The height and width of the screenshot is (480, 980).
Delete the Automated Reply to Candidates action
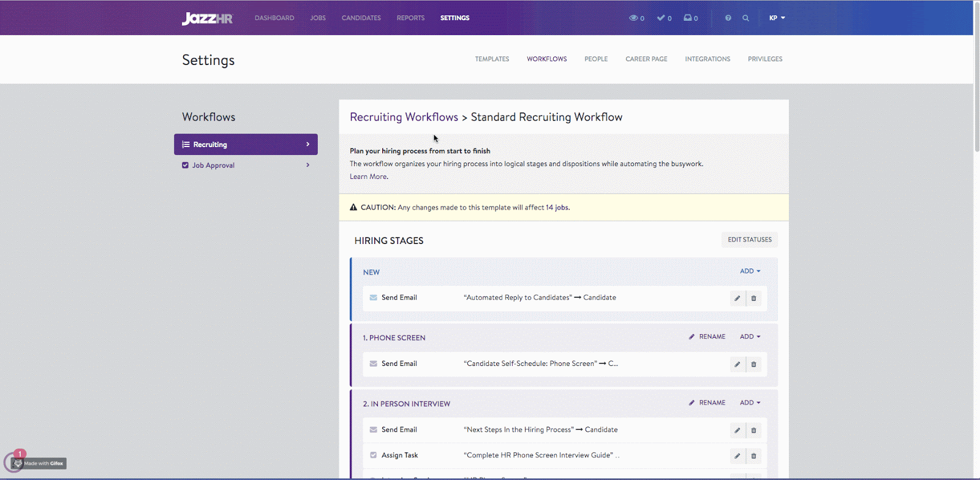754,299
